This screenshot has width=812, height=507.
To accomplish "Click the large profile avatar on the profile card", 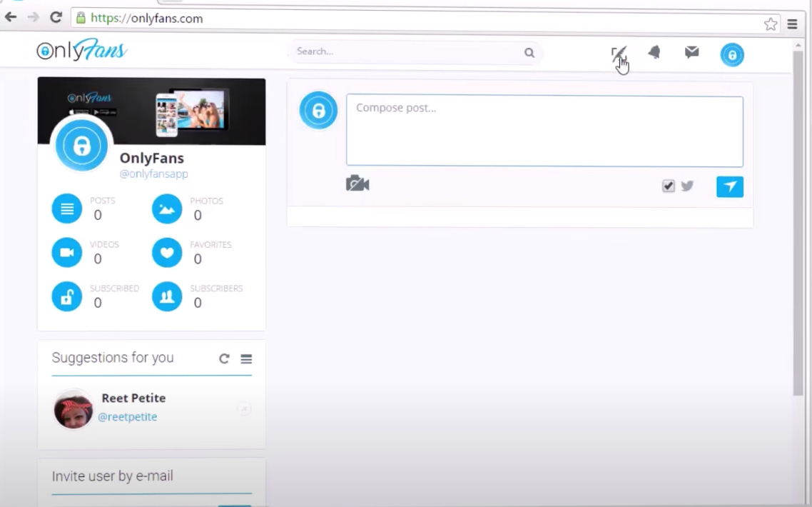I will [x=82, y=145].
